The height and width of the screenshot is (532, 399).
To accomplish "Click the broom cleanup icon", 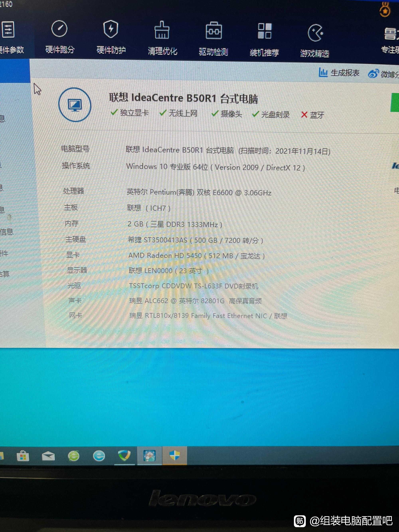I will (162, 30).
